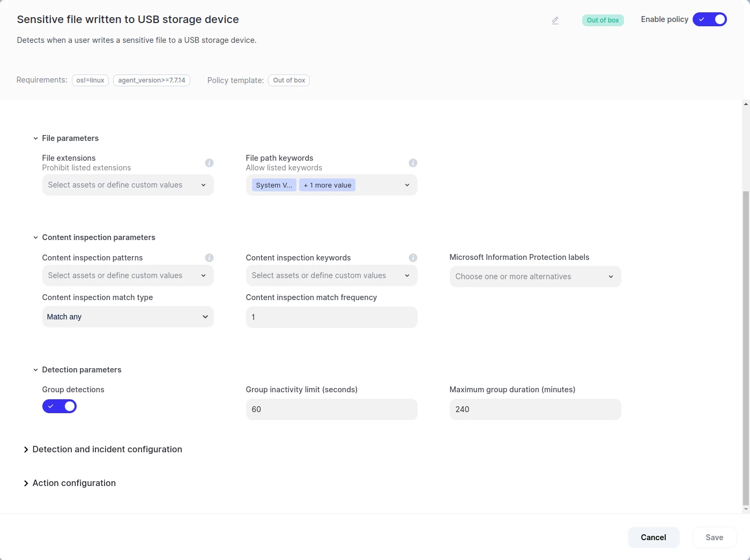The width and height of the screenshot is (750, 560).
Task: Click the os!=linux requirement tag
Action: [x=90, y=80]
